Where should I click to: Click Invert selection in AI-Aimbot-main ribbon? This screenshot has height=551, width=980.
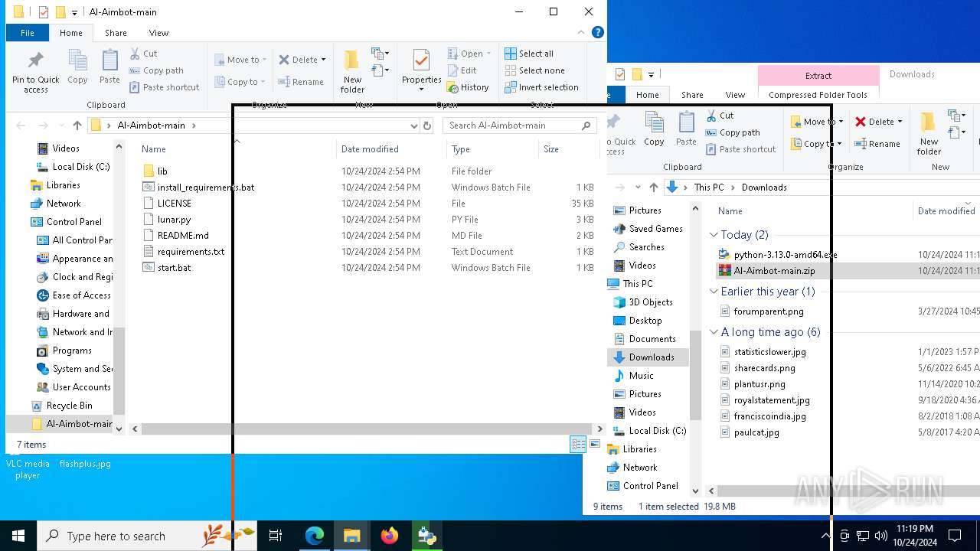[x=541, y=87]
